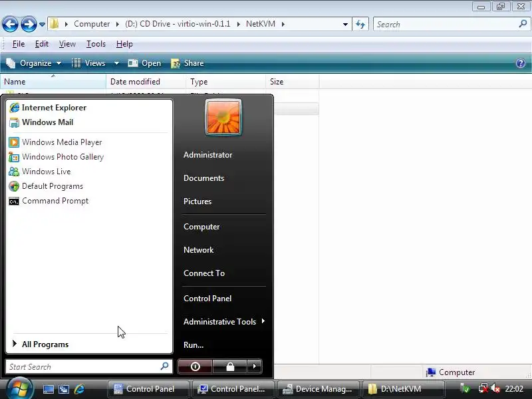Image resolution: width=532 pixels, height=399 pixels.
Task: Click the muted volume tray icon
Action: point(495,388)
